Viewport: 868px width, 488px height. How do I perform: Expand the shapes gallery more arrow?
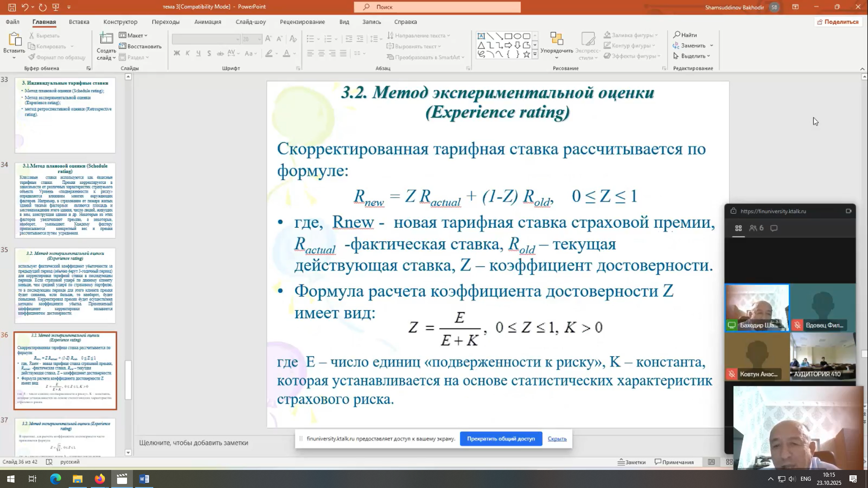pos(535,55)
